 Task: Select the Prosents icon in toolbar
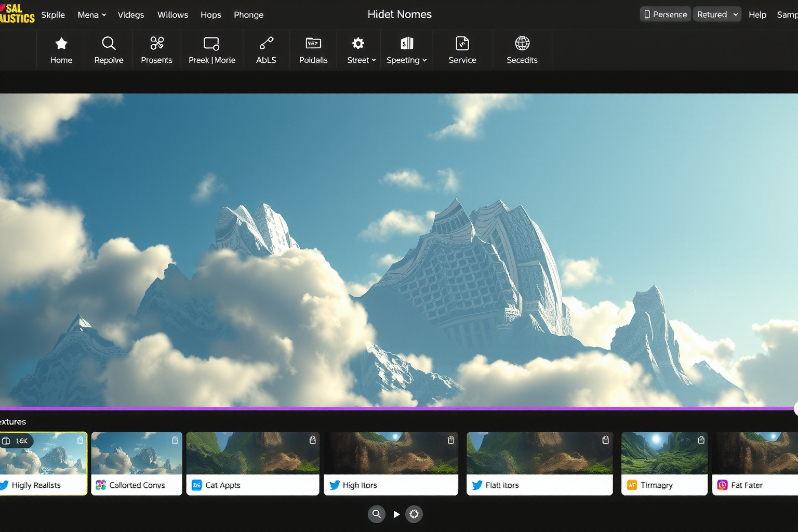(156, 43)
